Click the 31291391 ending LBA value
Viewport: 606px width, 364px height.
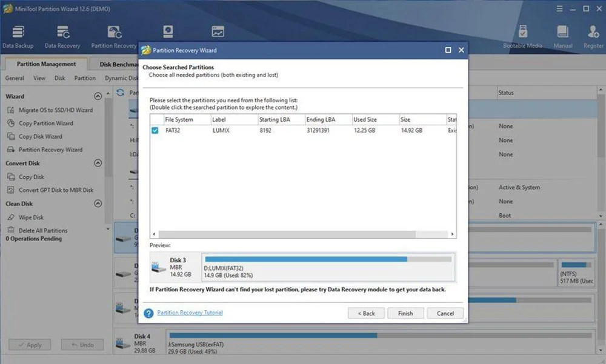coord(318,131)
